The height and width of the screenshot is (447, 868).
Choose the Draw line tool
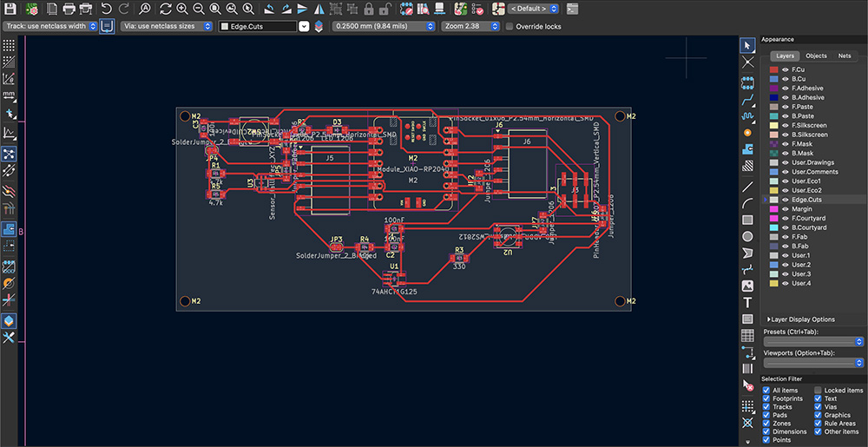tap(747, 187)
